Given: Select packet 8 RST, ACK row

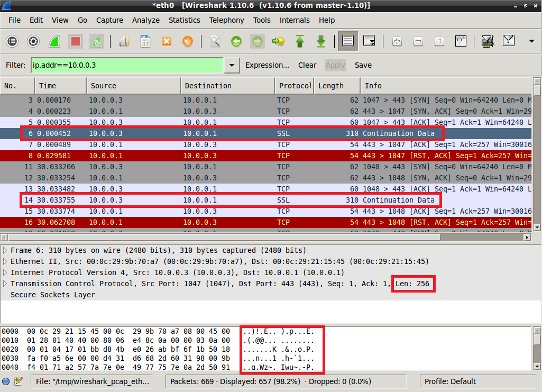Looking at the screenshot, I should click(266, 156).
